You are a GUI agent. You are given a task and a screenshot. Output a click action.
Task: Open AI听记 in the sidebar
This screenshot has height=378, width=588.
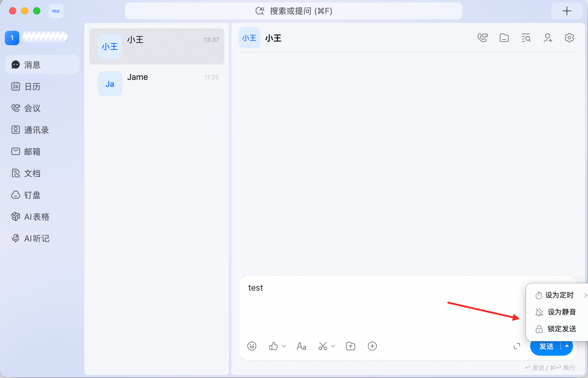click(42, 238)
